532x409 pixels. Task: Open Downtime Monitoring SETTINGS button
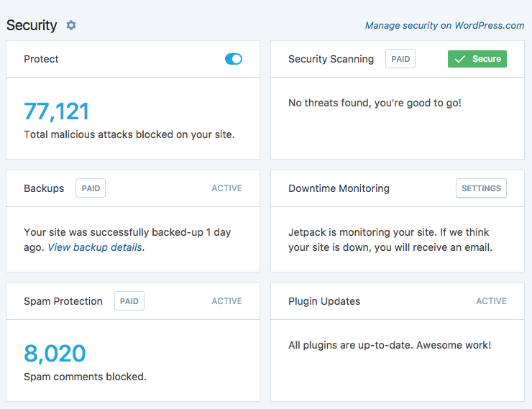point(481,188)
